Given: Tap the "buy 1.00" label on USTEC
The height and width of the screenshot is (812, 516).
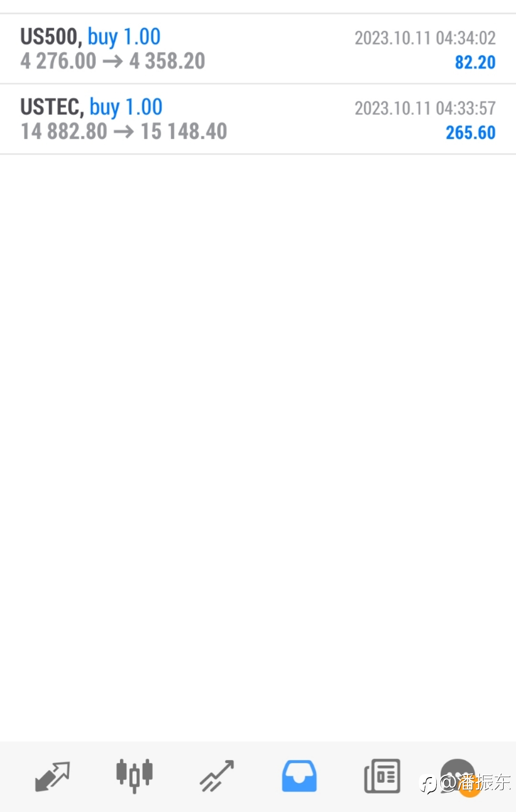Looking at the screenshot, I should 126,108.
